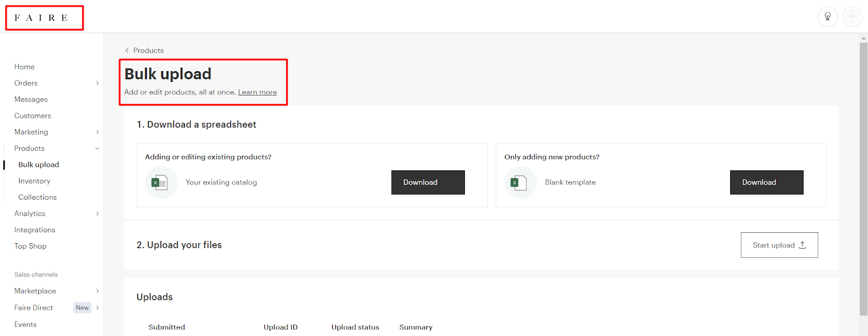The height and width of the screenshot is (336, 868).
Task: Click the 'Uploads' section heading
Action: click(x=155, y=297)
